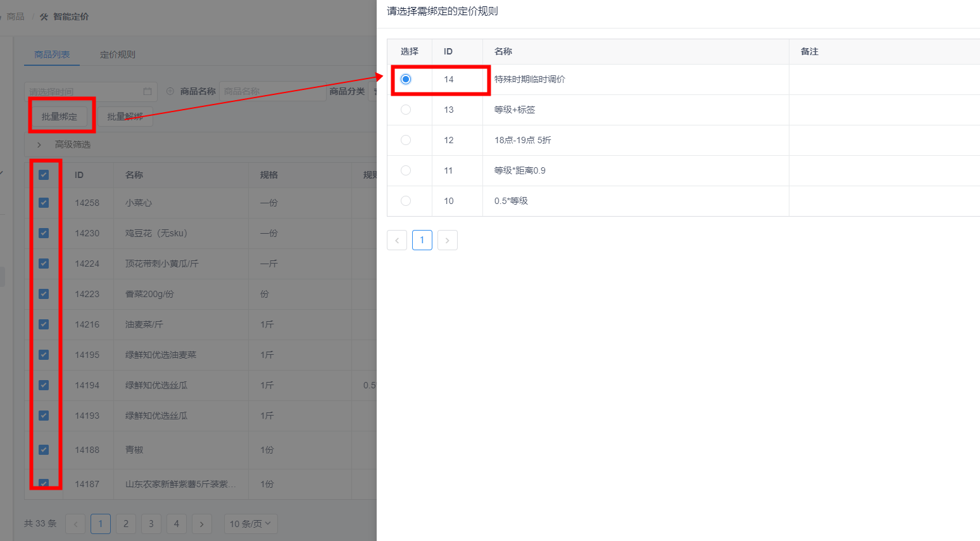980x541 pixels.
Task: Click next page arrow in product list
Action: pos(201,524)
